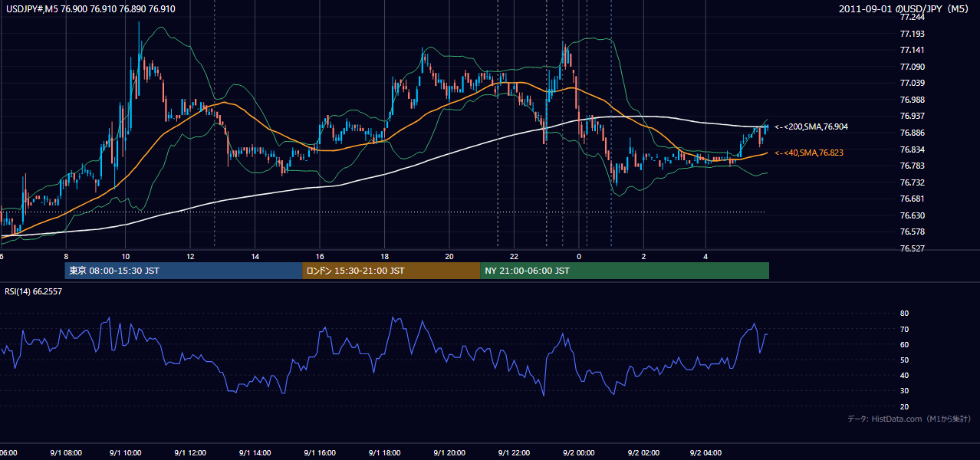Select the NY 21:00-06:00 JST session bar
Screen dimensions: 980x460
(624, 271)
